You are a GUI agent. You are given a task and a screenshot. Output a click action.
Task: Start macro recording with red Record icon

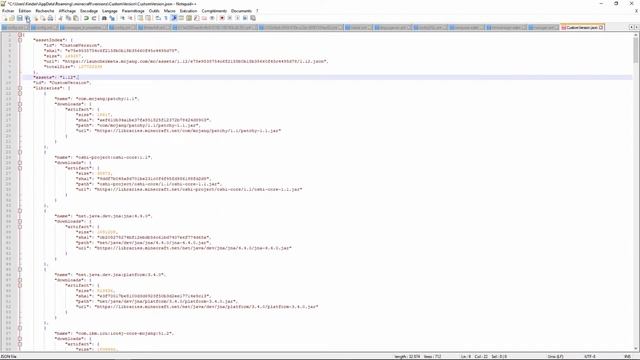(x=222, y=18)
